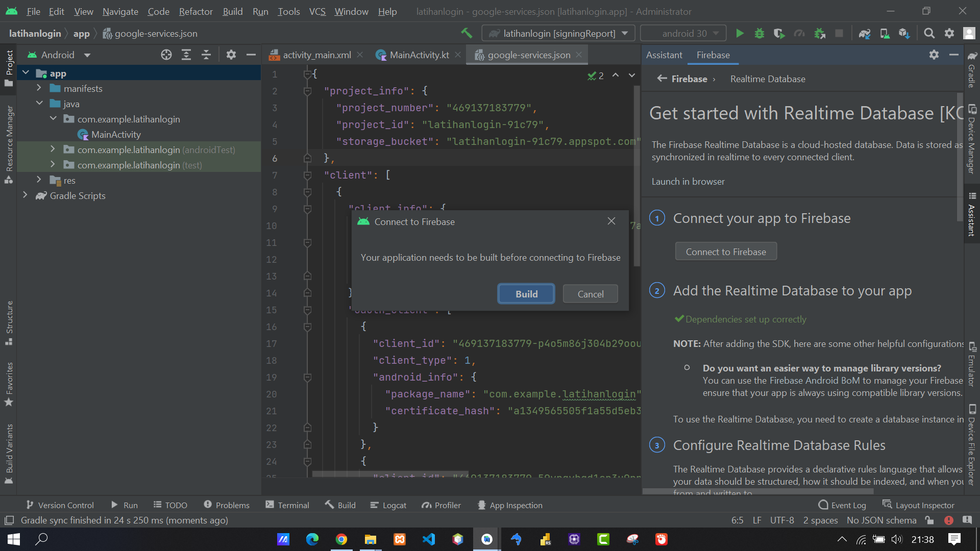This screenshot has height=551, width=980.
Task: Collapse all icon in Project panel
Action: pyautogui.click(x=206, y=55)
